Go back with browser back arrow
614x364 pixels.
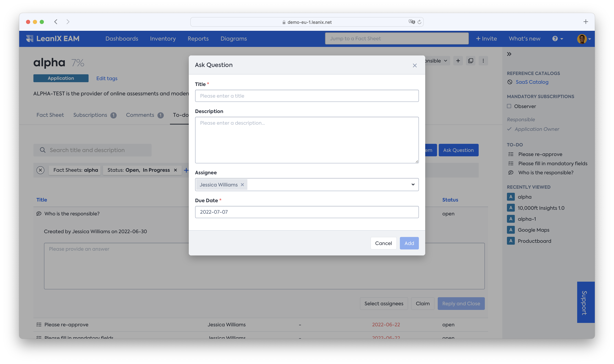56,22
